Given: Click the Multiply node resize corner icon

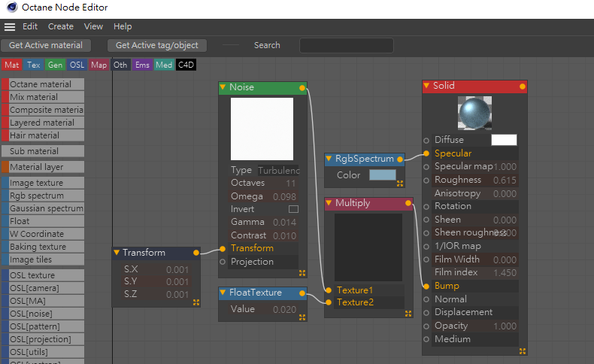Looking at the screenshot, I should click(x=408, y=314).
